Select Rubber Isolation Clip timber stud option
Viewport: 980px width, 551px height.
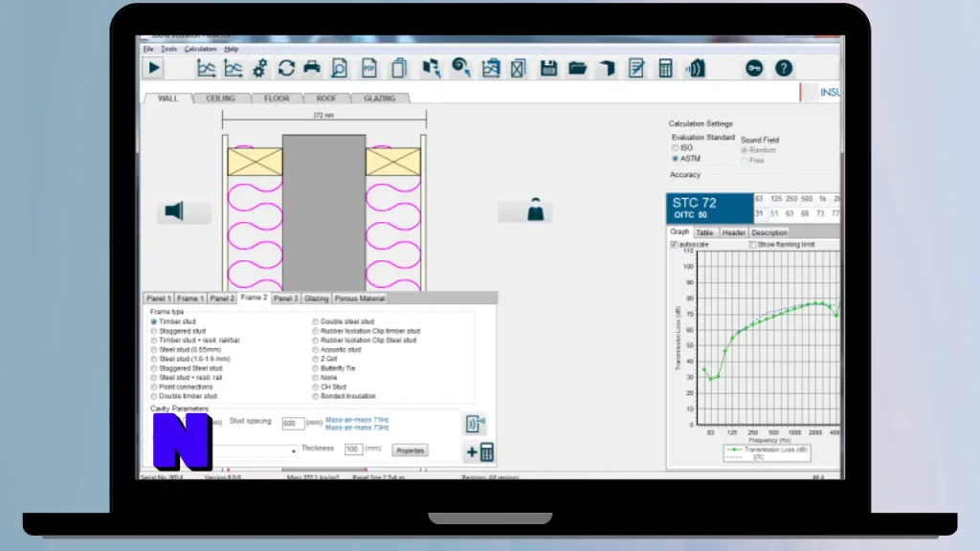pos(316,331)
